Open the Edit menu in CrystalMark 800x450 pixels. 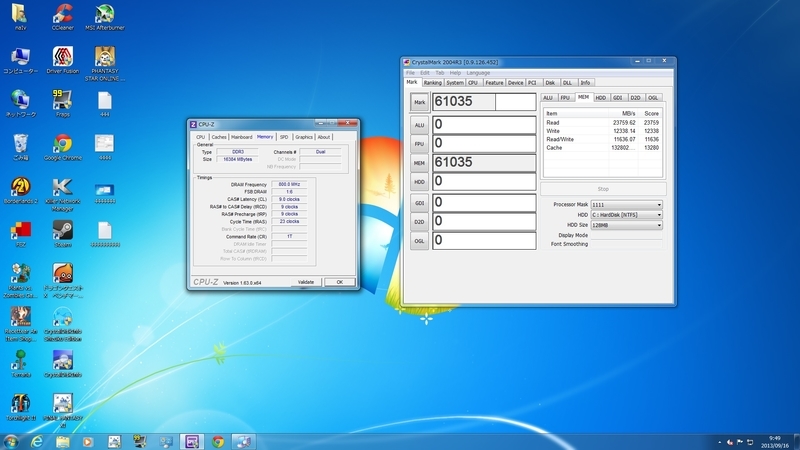(424, 73)
